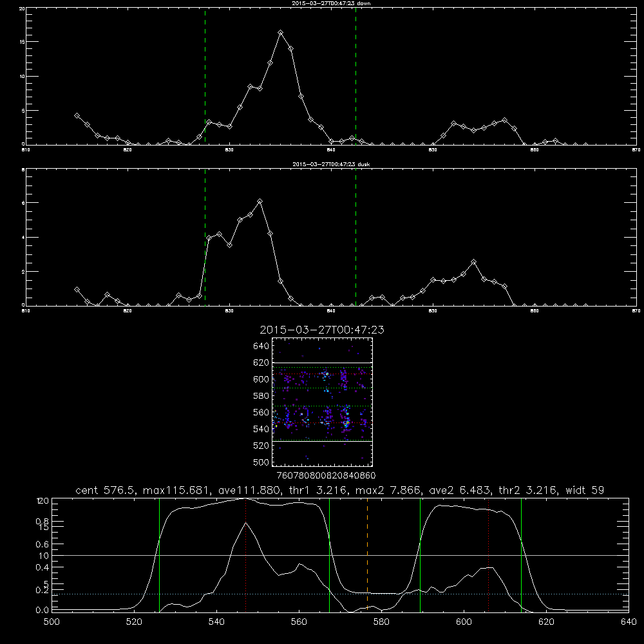Click the '640' x-axis label of bottom plot
Viewport: 644px width, 644px height.
click(x=629, y=622)
